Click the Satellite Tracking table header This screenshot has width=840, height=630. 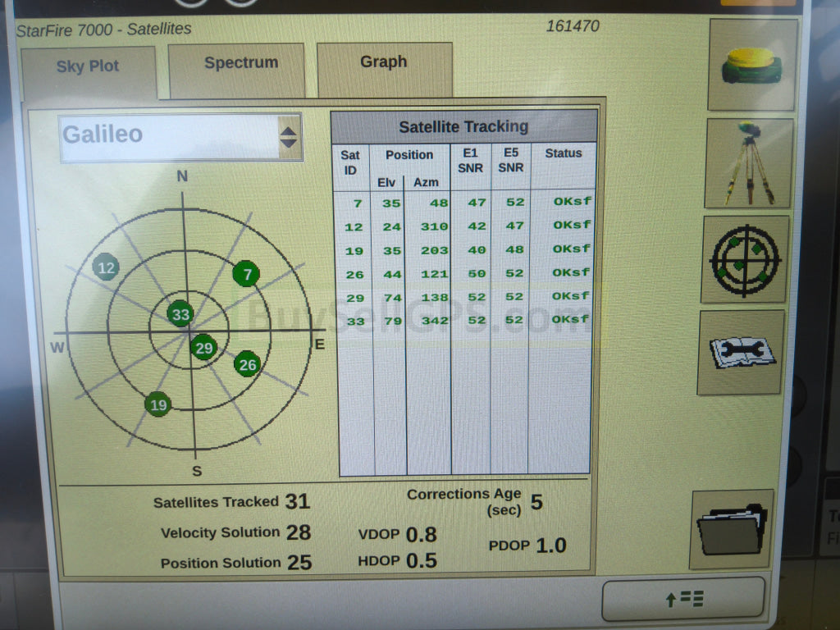(x=464, y=127)
